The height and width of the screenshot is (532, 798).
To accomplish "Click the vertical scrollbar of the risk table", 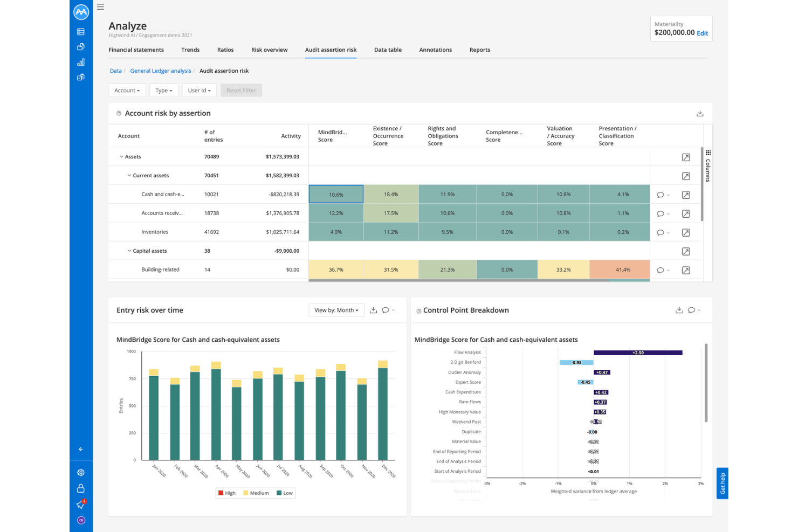I will point(701,184).
